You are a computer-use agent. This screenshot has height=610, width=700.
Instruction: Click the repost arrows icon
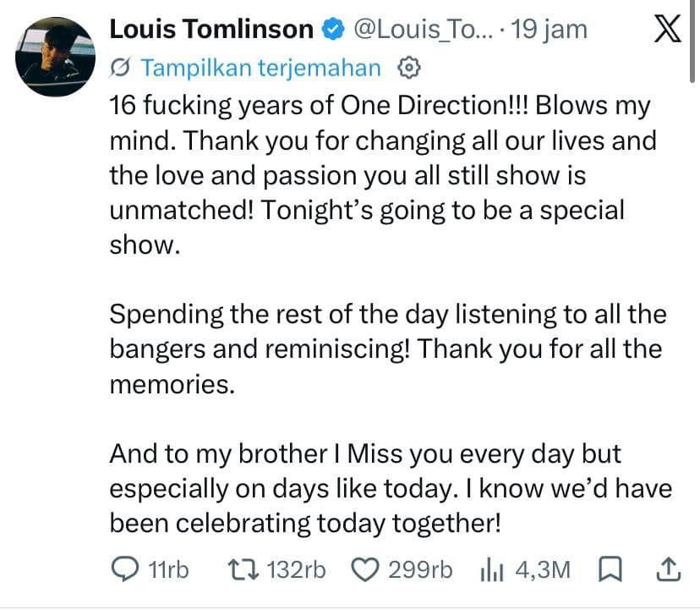[x=243, y=569]
